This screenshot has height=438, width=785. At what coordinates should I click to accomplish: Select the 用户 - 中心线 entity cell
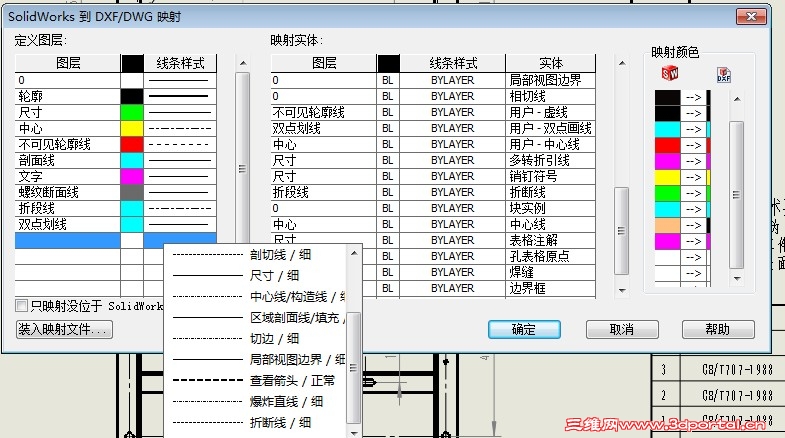551,144
